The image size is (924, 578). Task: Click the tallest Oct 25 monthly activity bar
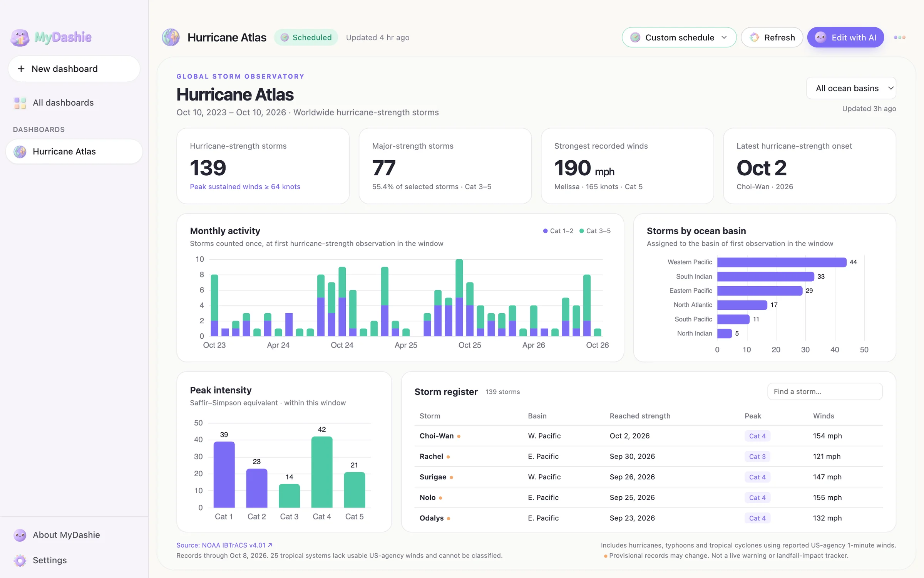[x=459, y=297]
